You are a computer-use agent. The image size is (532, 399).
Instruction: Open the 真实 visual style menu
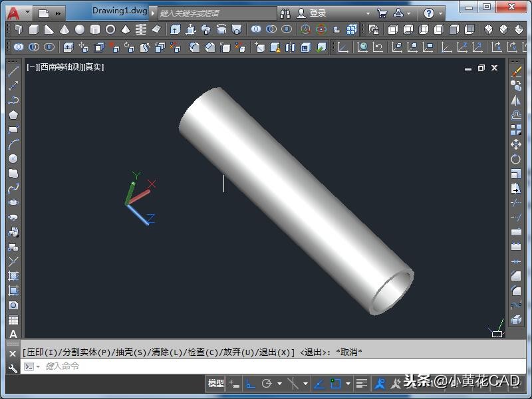pyautogui.click(x=93, y=67)
